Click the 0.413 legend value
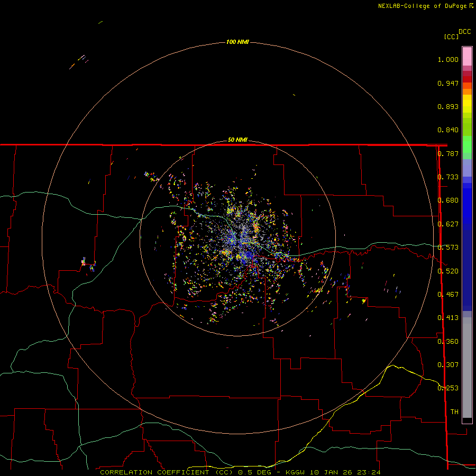This screenshot has height=476, width=476. [x=448, y=318]
